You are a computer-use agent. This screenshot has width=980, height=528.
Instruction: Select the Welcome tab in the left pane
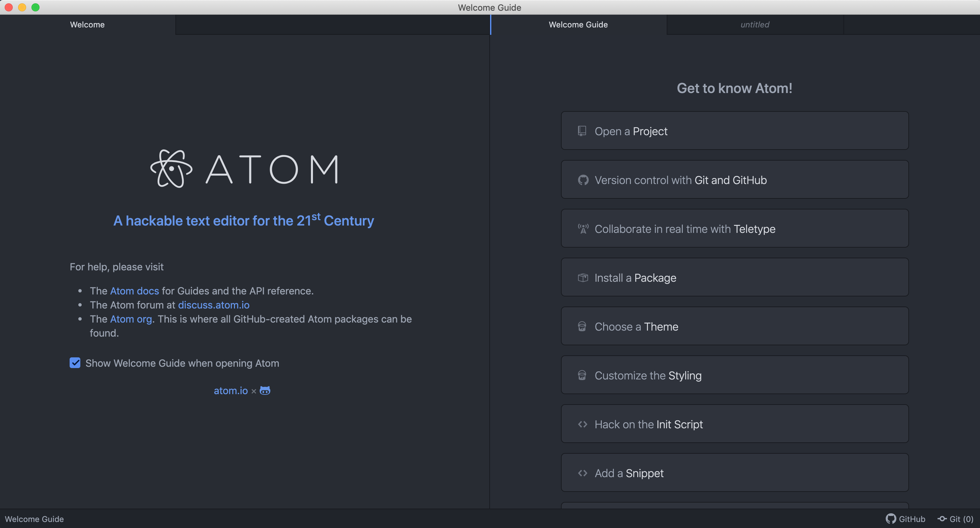pos(87,25)
